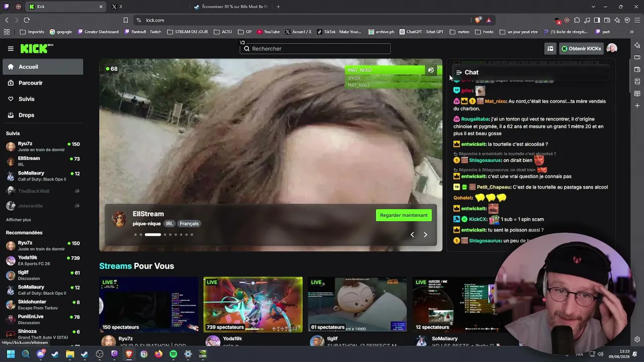Viewport: 644px width, 362px height.
Task: Open the Kick user profile avatar menu
Action: (x=612, y=49)
